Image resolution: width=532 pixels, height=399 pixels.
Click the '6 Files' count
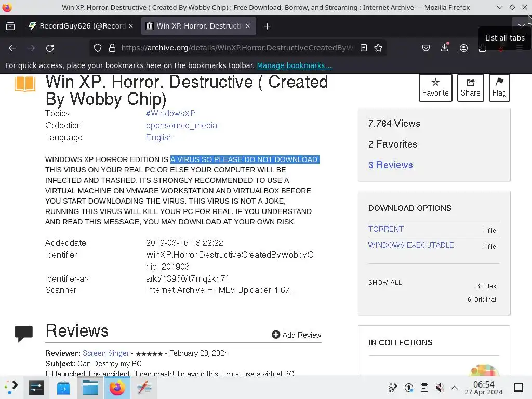pos(486,286)
